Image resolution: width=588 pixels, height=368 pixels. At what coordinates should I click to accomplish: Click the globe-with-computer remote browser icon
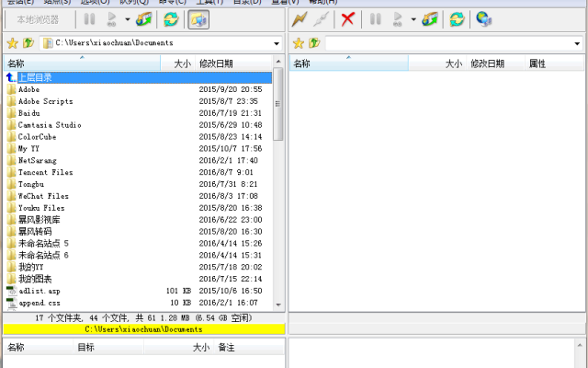pyautogui.click(x=484, y=18)
